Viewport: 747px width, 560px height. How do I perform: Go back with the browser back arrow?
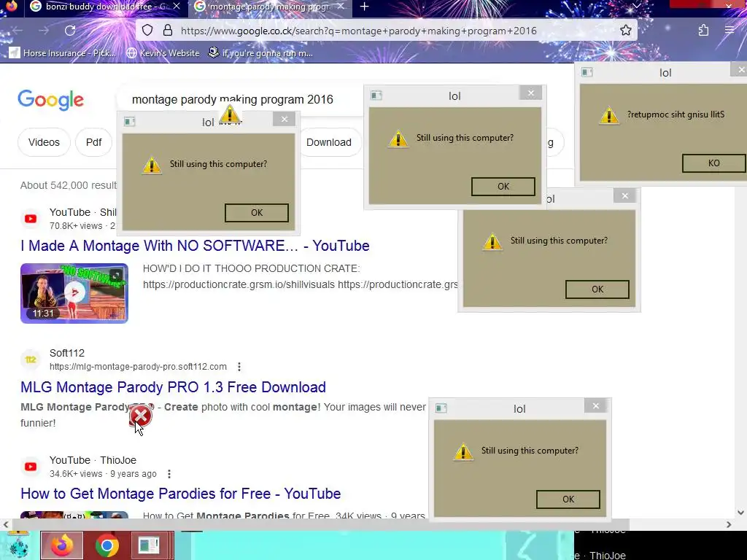18,31
